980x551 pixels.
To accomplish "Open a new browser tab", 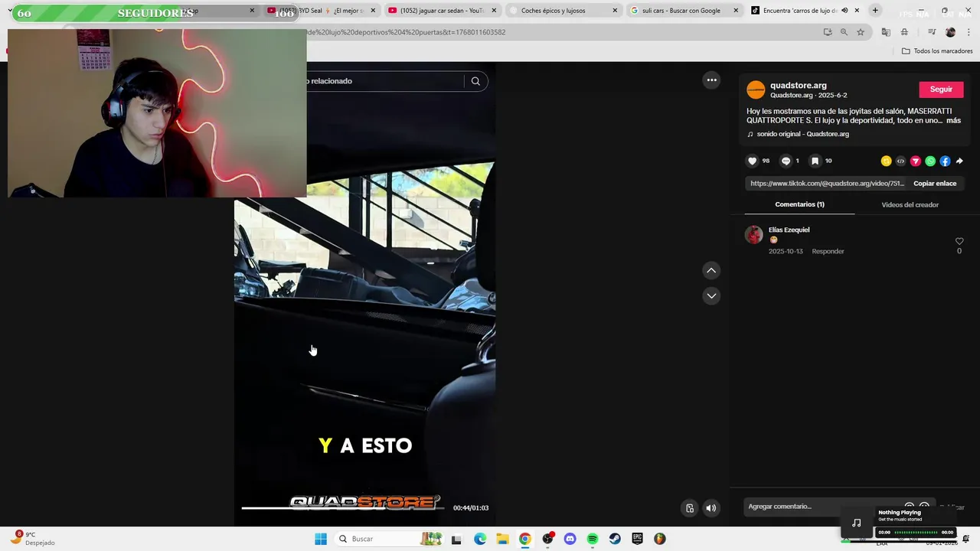I will pos(875,11).
